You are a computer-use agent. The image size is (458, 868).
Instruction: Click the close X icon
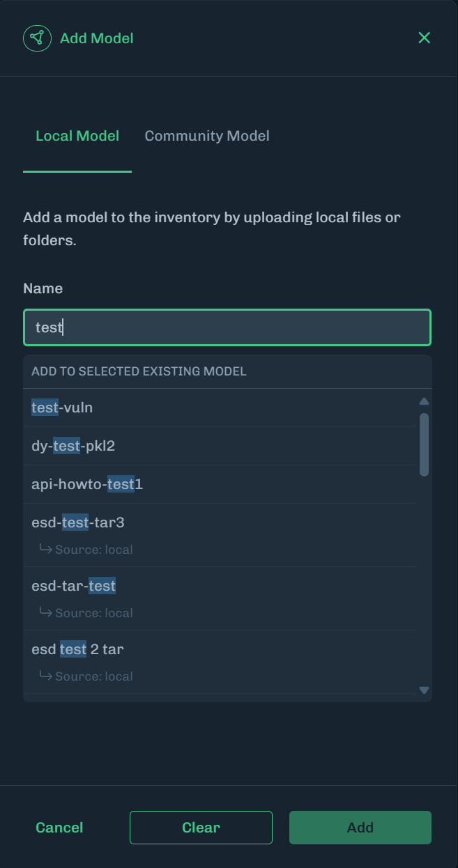[424, 38]
